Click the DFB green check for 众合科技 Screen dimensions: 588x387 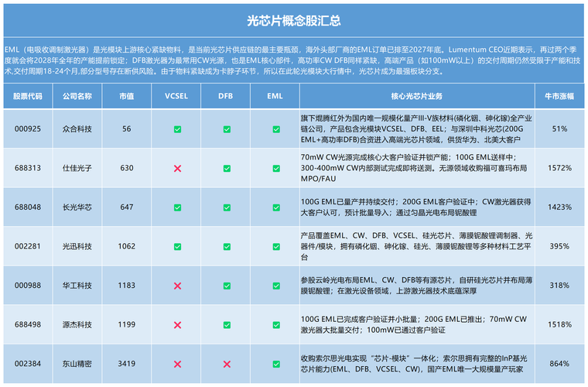(x=227, y=129)
